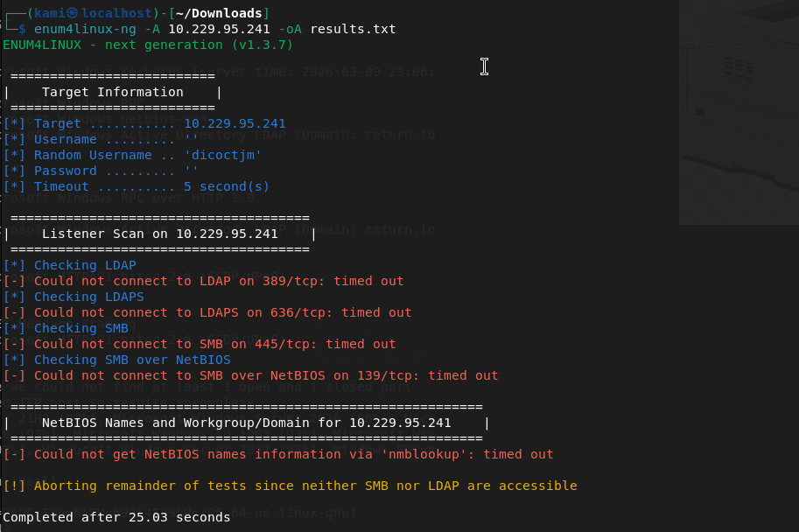799x532 pixels.
Task: Click the NetBIOS Names and Workgroup/Domain header
Action: click(246, 423)
